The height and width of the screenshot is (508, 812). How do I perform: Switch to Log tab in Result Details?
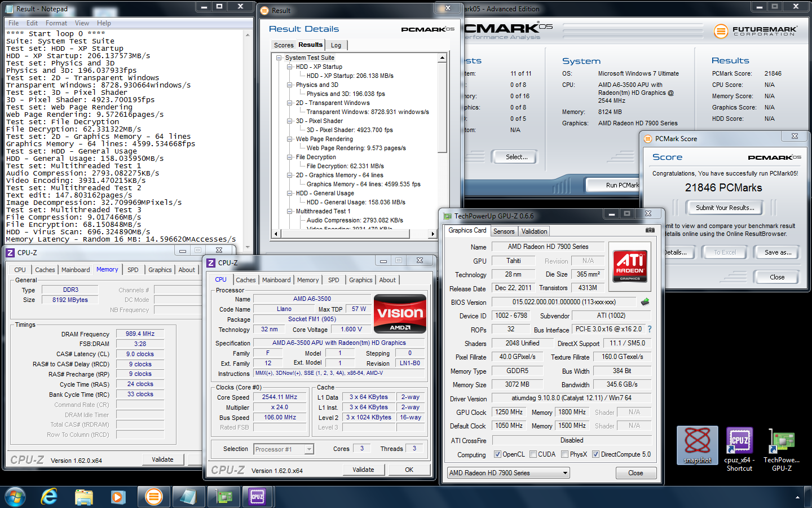pyautogui.click(x=336, y=45)
